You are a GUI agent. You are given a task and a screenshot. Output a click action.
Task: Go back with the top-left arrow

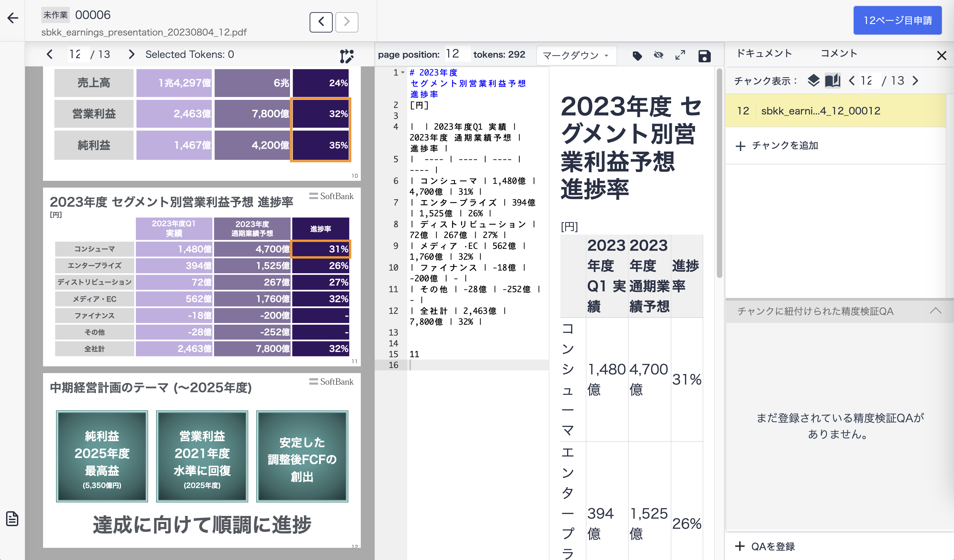13,18
